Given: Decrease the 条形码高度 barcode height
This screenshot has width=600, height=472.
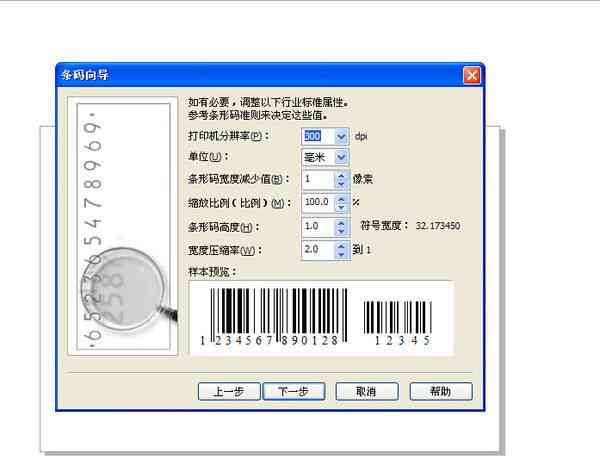Looking at the screenshot, I should pyautogui.click(x=341, y=231).
